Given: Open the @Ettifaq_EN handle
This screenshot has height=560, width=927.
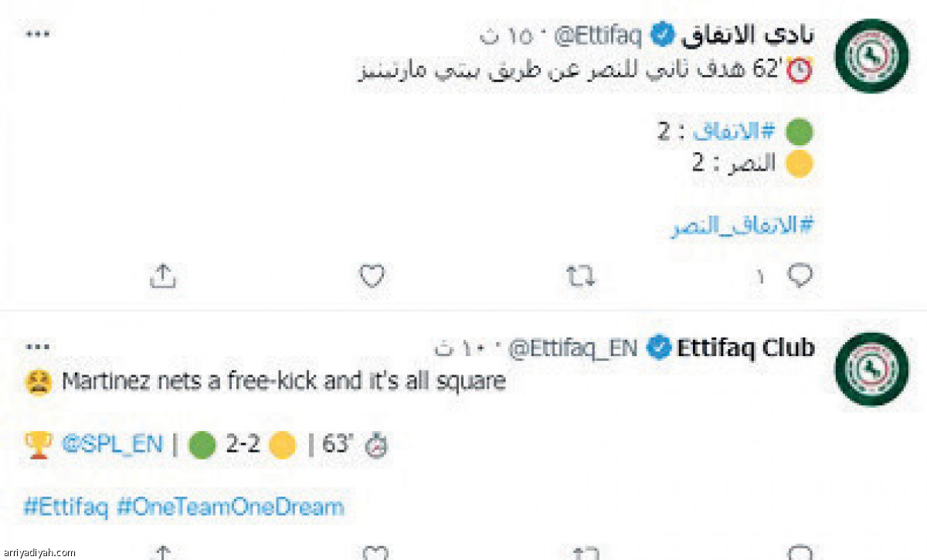Looking at the screenshot, I should (572, 348).
